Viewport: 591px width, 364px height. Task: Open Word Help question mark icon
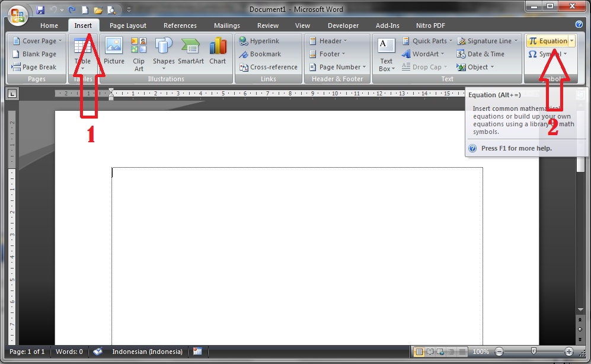click(579, 24)
